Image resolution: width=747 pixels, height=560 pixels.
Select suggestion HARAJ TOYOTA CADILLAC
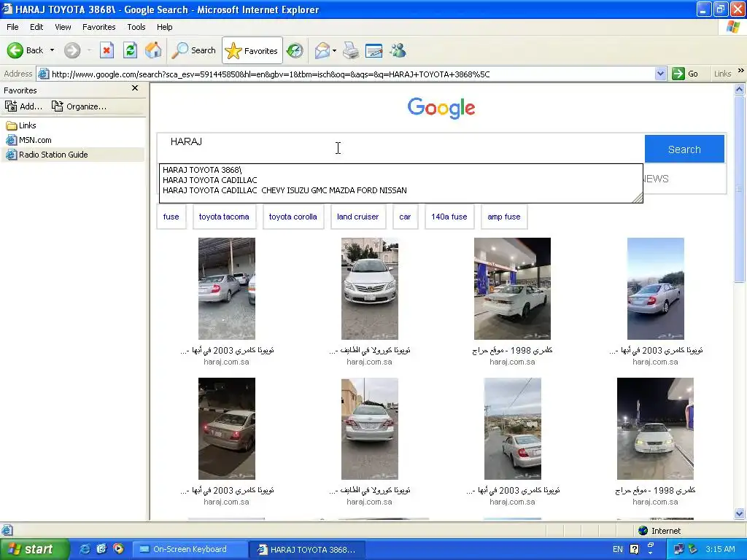pos(209,180)
